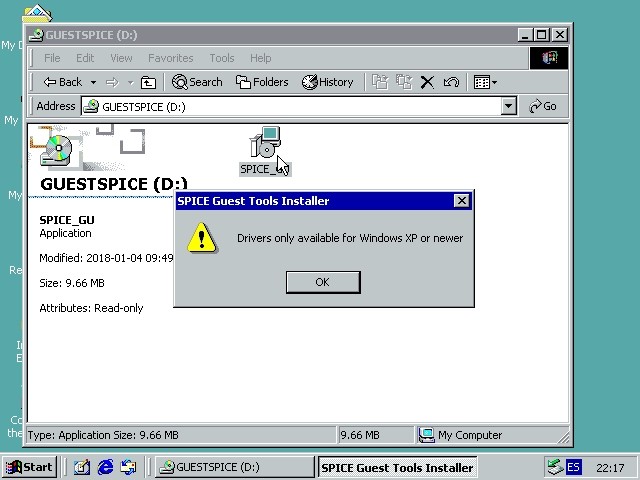Image resolution: width=640 pixels, height=480 pixels.
Task: Click the ES language indicator in the tray
Action: [573, 467]
